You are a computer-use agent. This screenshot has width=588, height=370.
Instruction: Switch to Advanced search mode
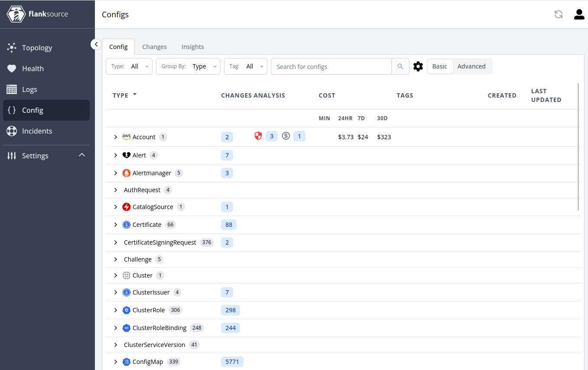point(471,66)
